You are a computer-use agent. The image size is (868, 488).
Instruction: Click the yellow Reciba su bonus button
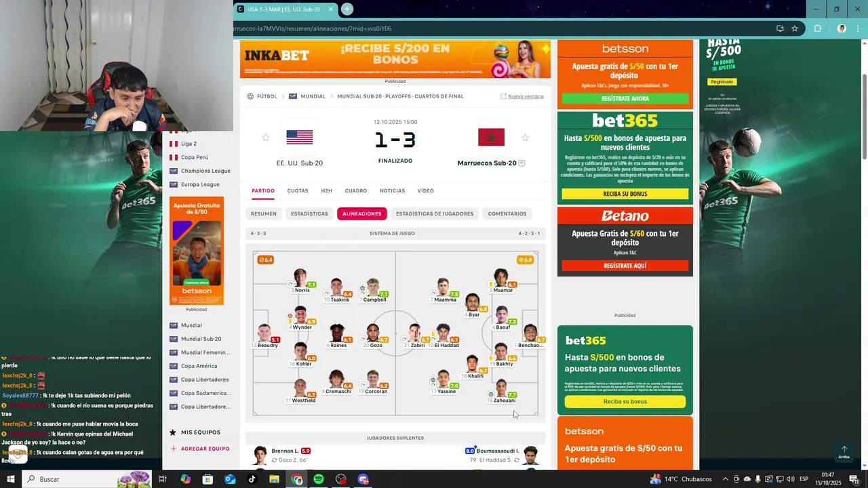[625, 401]
